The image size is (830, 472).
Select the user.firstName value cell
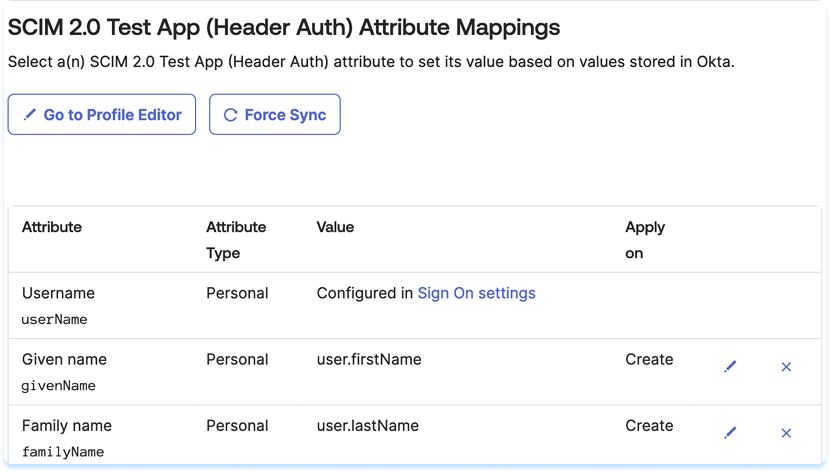coord(368,359)
